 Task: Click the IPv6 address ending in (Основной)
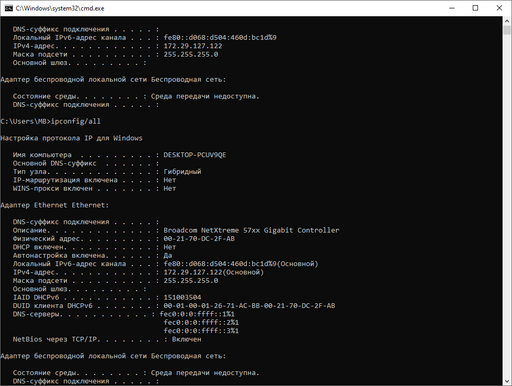pos(241,264)
